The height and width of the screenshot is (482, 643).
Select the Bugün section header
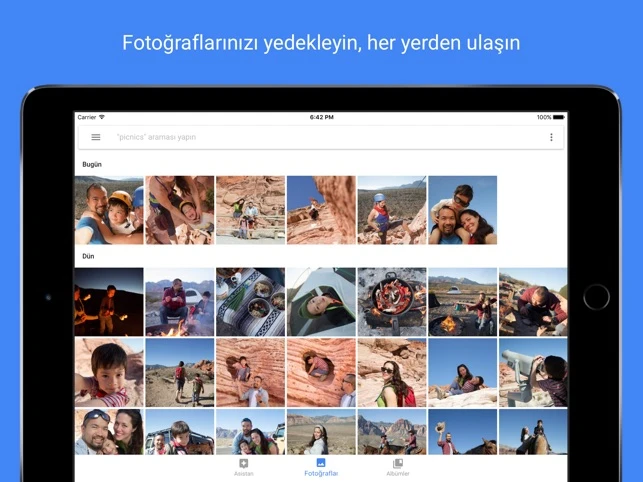[92, 164]
